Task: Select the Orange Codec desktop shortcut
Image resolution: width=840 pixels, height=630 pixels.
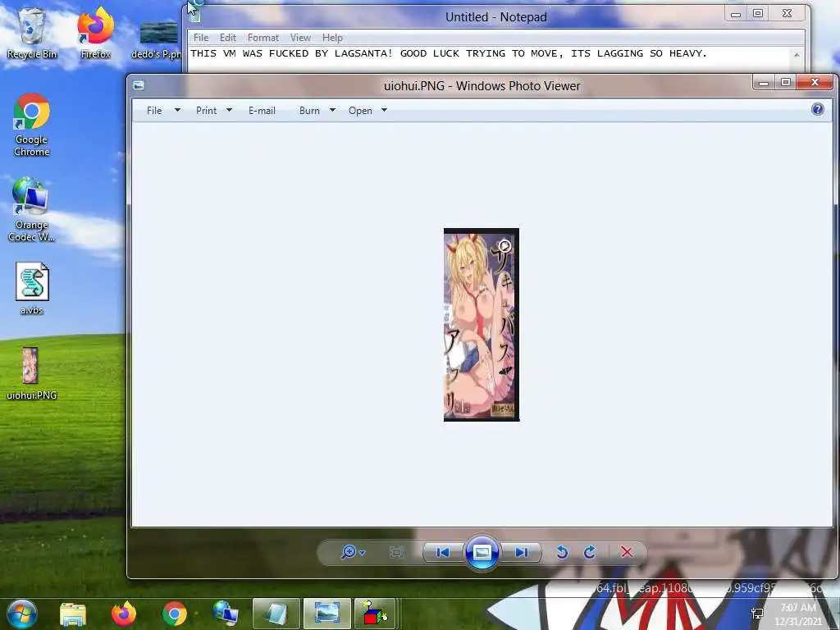Action: [31, 210]
